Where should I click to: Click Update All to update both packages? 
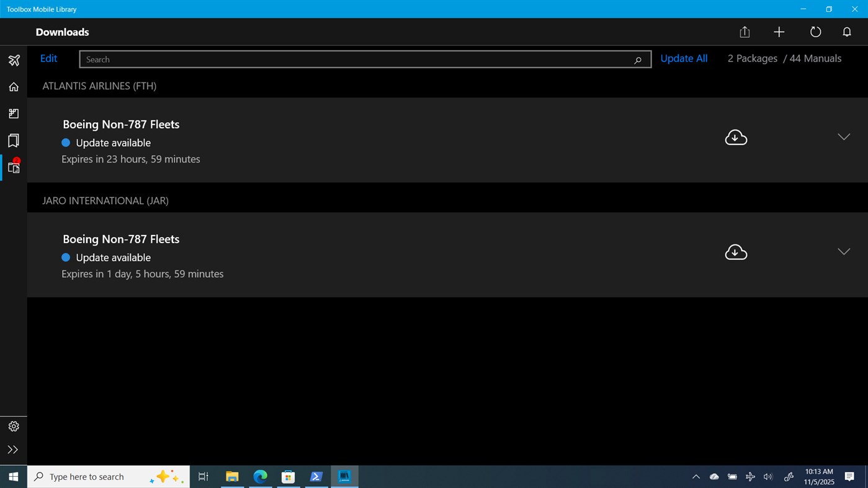pyautogui.click(x=684, y=58)
